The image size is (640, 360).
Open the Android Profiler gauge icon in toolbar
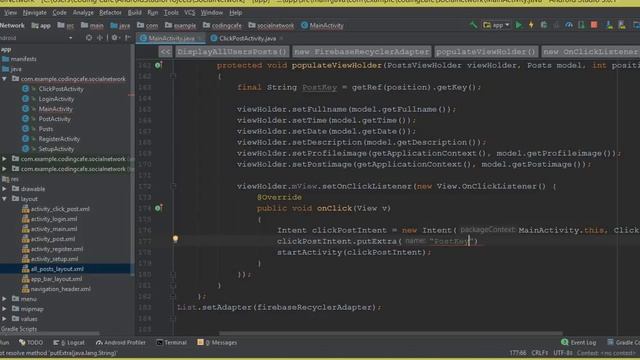tap(569, 25)
